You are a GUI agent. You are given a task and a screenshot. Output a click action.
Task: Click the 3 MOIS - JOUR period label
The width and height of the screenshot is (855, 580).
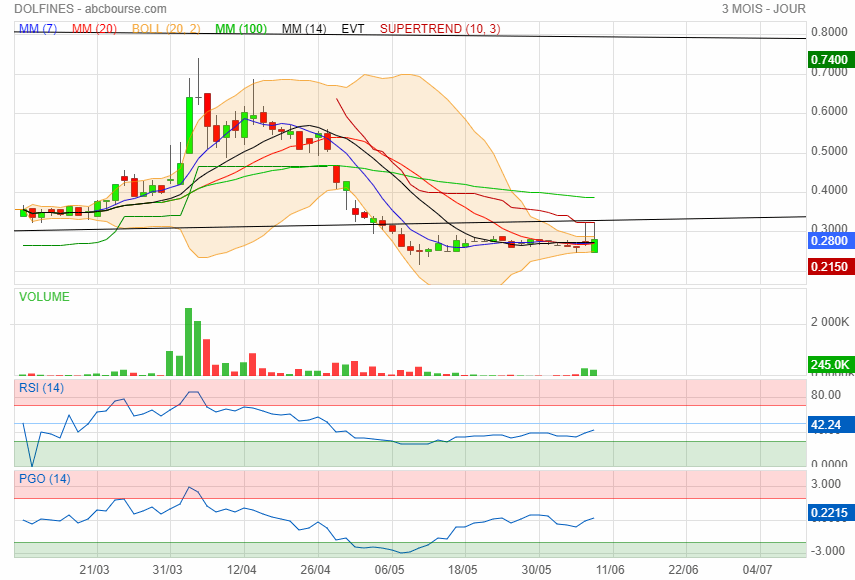coord(763,9)
